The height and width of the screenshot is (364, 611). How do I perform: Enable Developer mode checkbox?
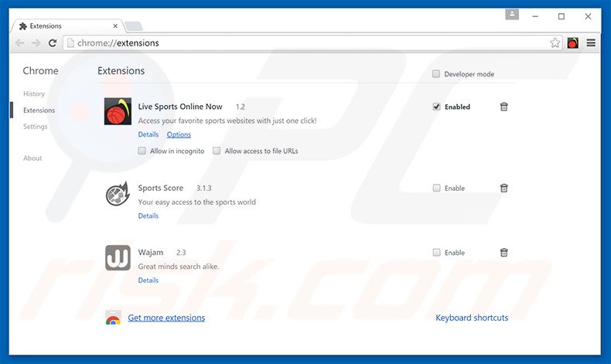point(436,73)
